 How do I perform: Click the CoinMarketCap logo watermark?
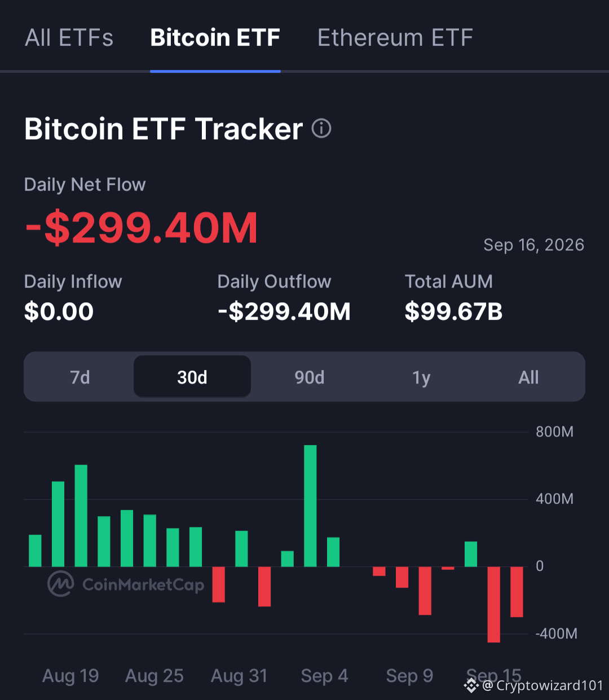[126, 584]
